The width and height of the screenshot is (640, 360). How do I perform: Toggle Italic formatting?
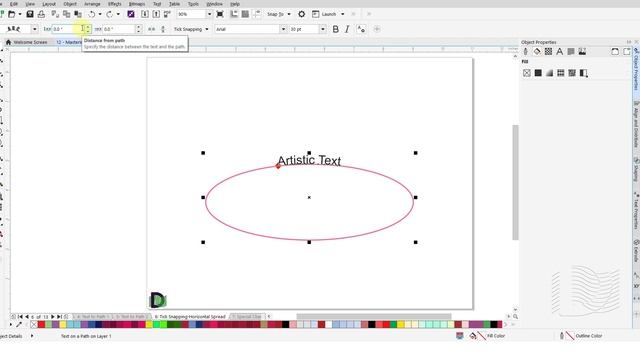pyautogui.click(x=347, y=29)
